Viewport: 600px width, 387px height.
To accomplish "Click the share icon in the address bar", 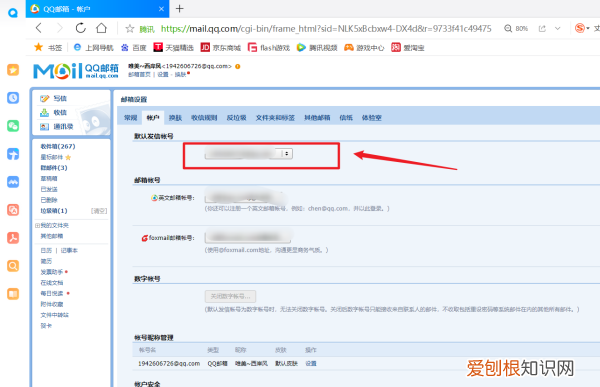I will pos(542,29).
